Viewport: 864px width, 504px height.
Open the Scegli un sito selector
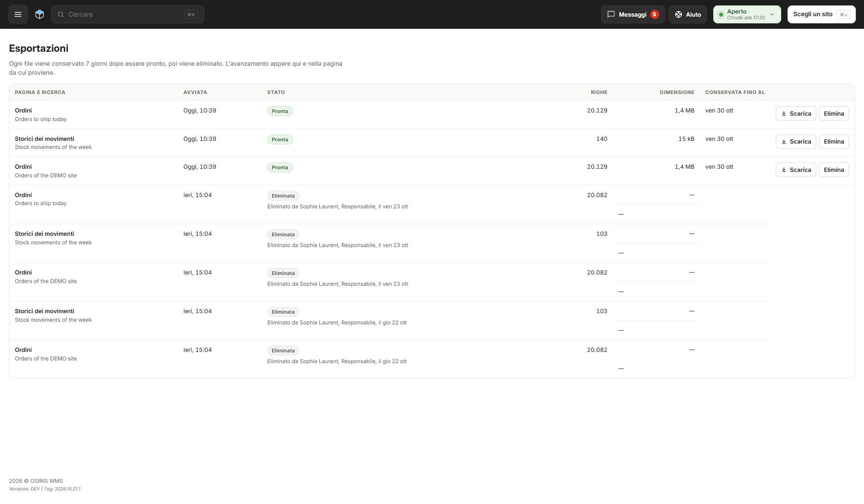pyautogui.click(x=821, y=14)
